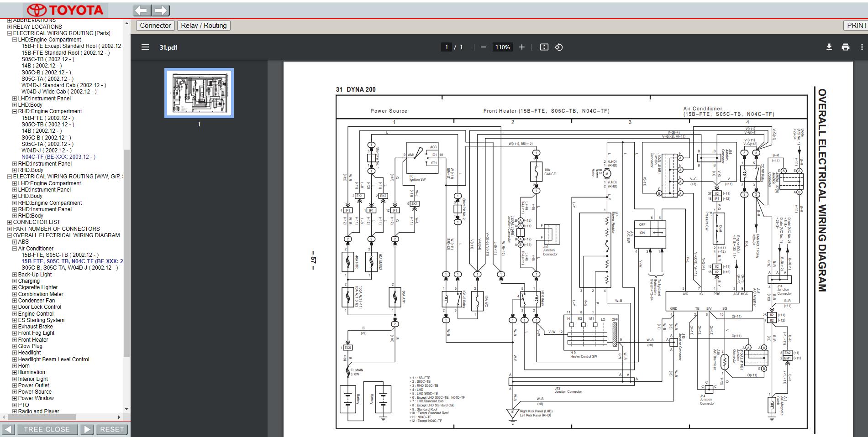Expand PART NUMBER OF CONNECTORS node
868x437 pixels.
click(10, 229)
